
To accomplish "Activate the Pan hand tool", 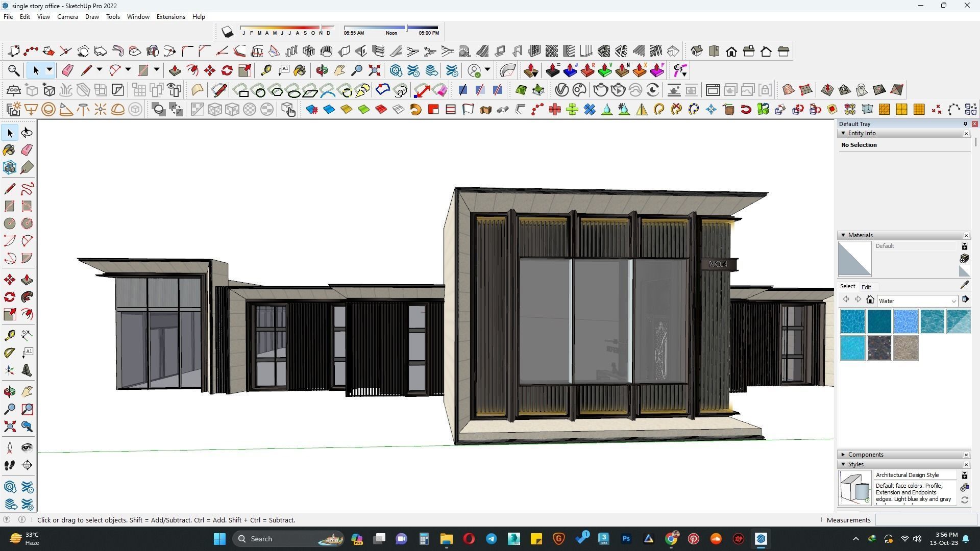I will point(27,391).
